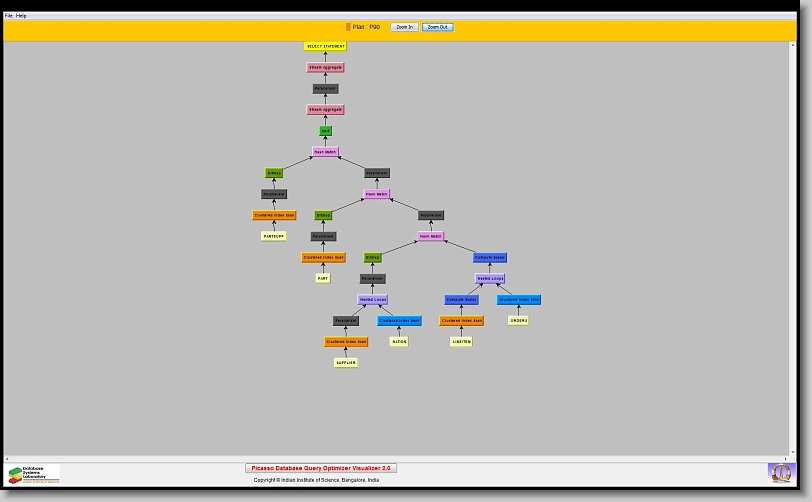Select the ORDERS table node

coord(518,320)
